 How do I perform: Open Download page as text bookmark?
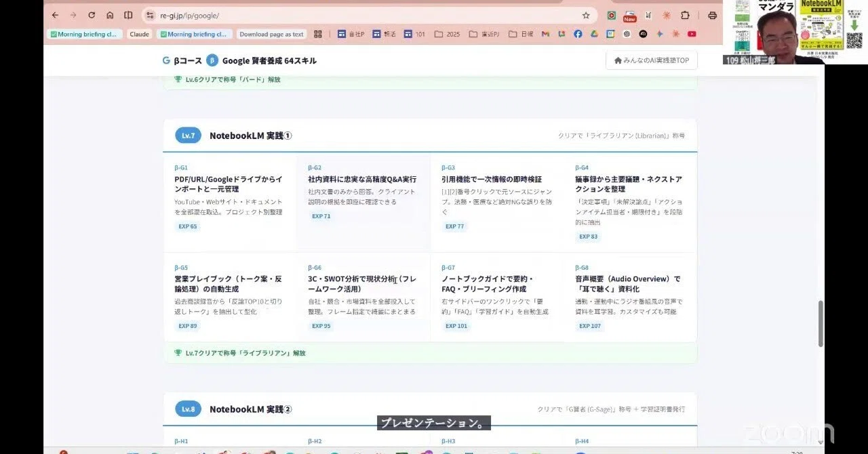coord(271,34)
